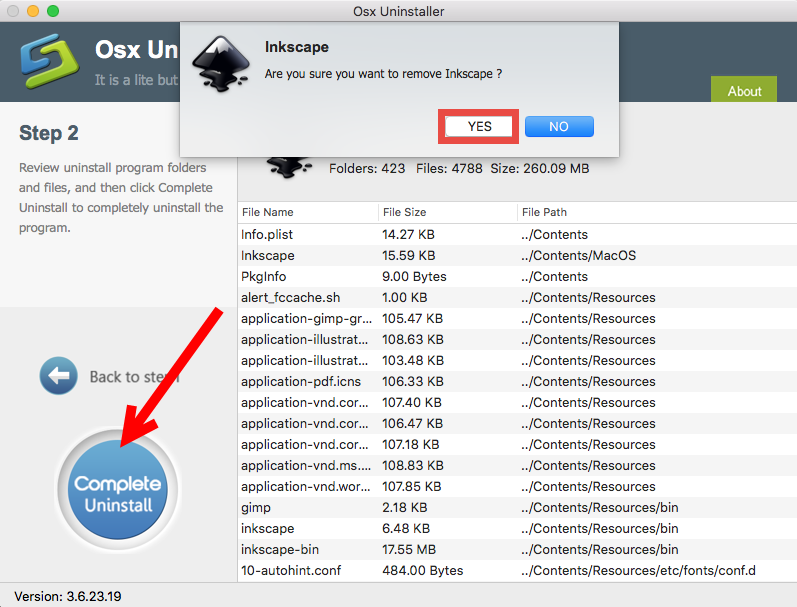Select the application-vnd.ms.... file row
The height and width of the screenshot is (607, 797).
[517, 466]
